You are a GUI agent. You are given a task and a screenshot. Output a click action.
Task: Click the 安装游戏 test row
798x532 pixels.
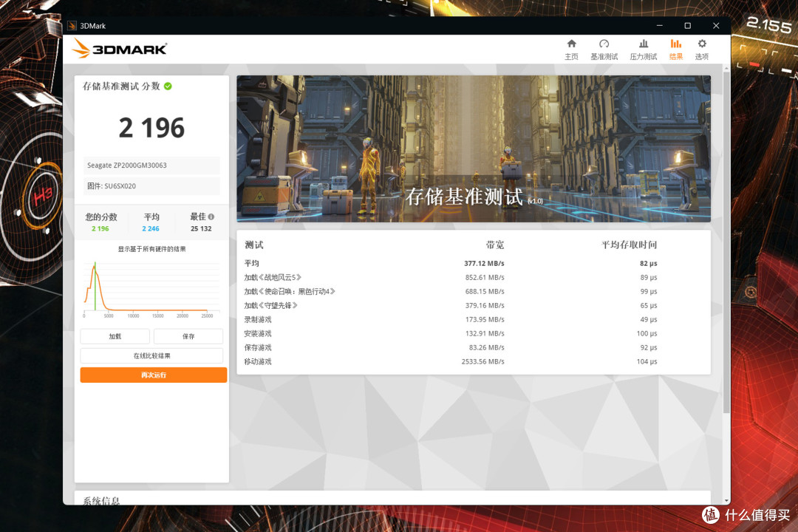pyautogui.click(x=451, y=333)
